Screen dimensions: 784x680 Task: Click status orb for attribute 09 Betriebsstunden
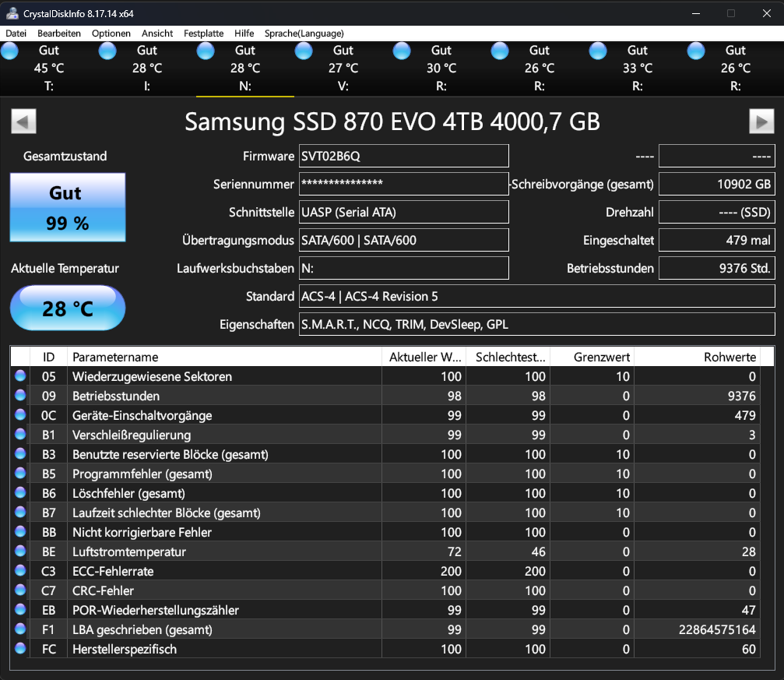[20, 395]
